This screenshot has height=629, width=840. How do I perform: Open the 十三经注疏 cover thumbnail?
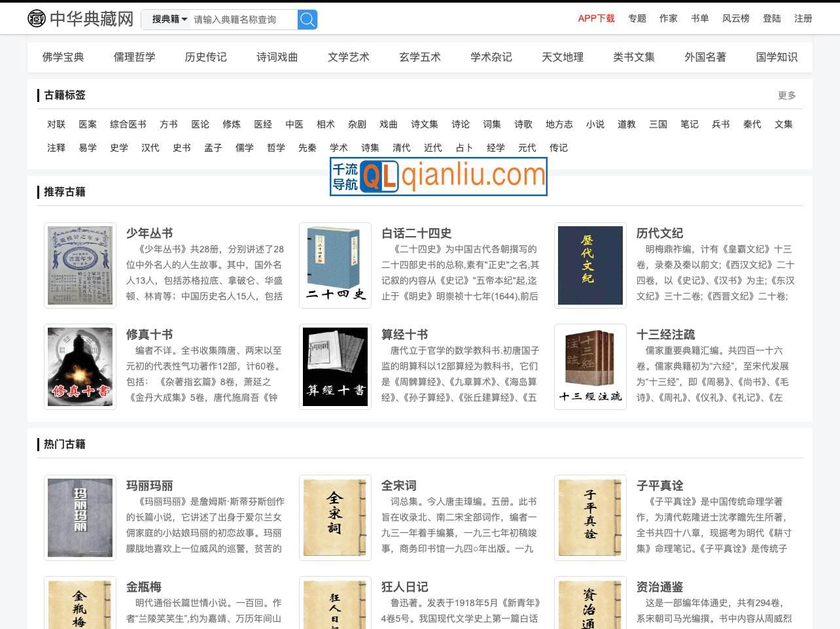589,366
